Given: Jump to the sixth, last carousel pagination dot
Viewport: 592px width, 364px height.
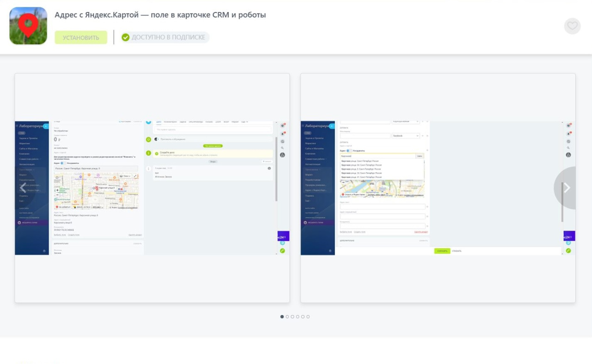Looking at the screenshot, I should pos(308,317).
